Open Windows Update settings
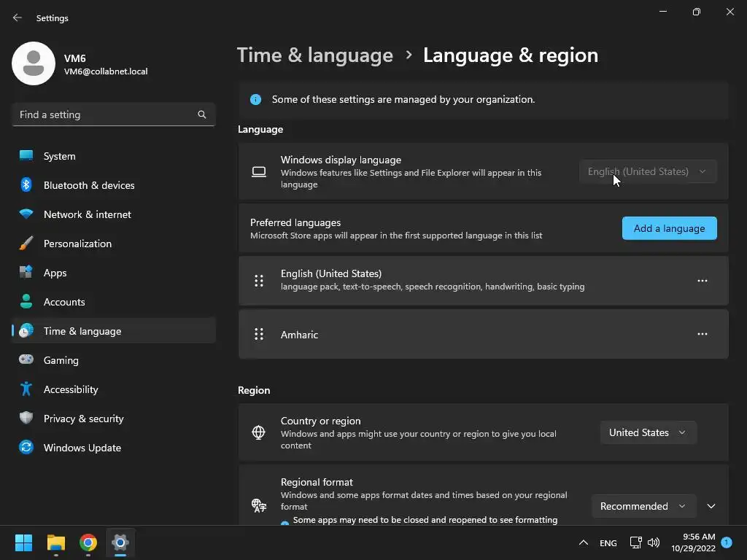Viewport: 747px width, 560px height. (113, 448)
